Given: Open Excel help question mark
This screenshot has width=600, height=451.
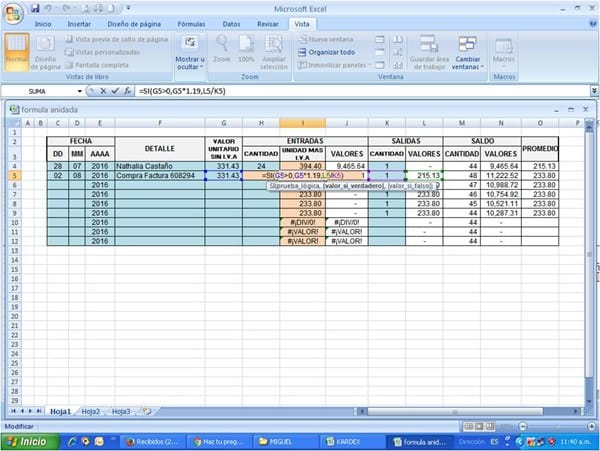Looking at the screenshot, I should click(x=593, y=24).
